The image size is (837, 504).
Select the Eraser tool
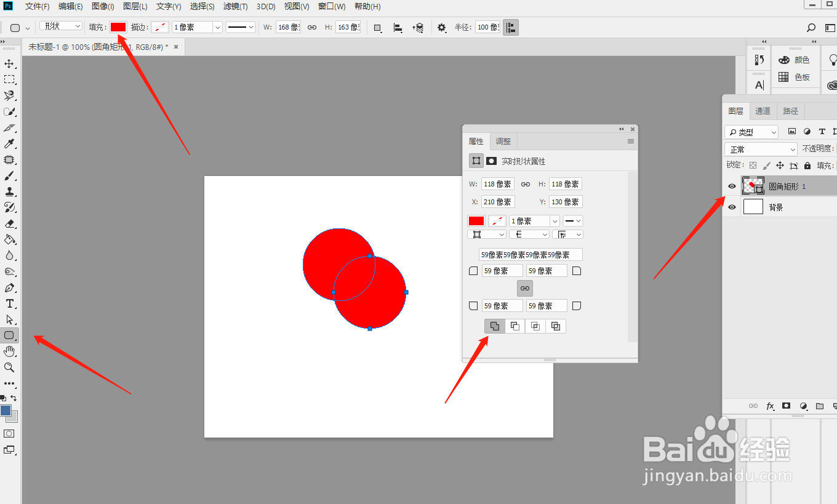tap(9, 223)
